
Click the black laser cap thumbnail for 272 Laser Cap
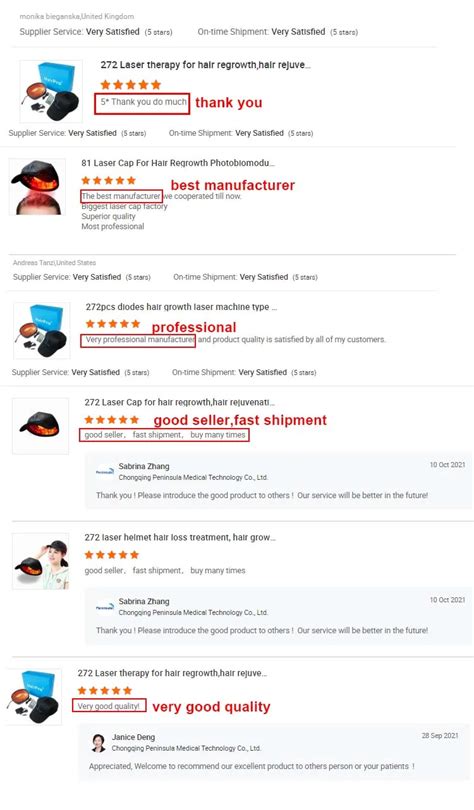[40, 426]
